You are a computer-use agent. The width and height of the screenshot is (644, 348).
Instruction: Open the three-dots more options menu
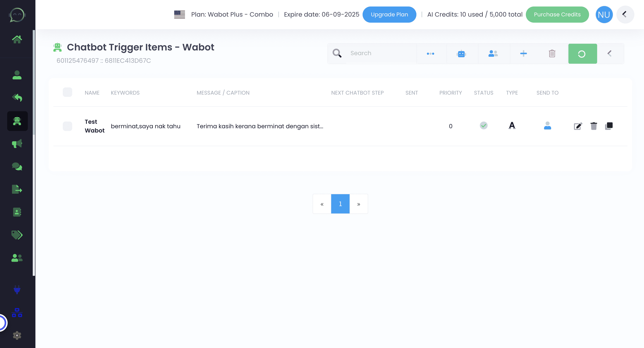coord(430,54)
